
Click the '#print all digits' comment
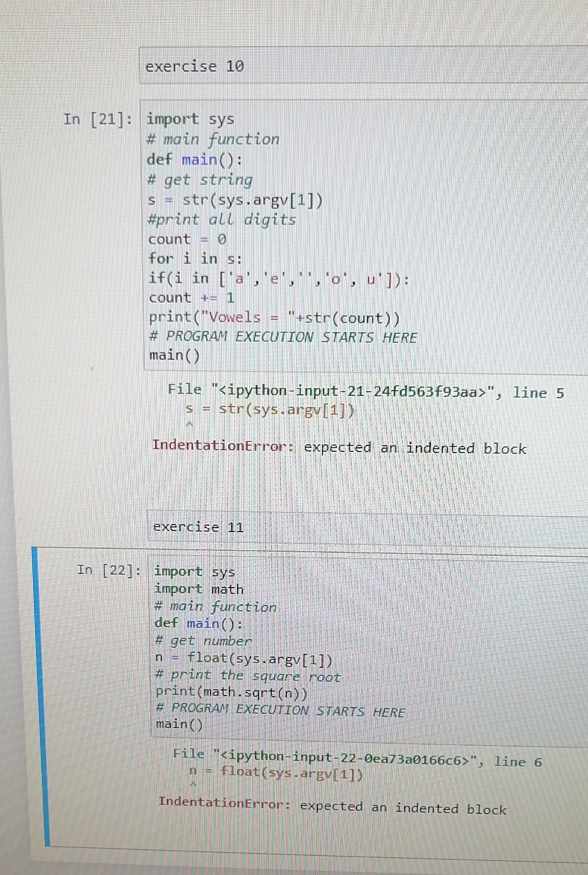(222, 219)
